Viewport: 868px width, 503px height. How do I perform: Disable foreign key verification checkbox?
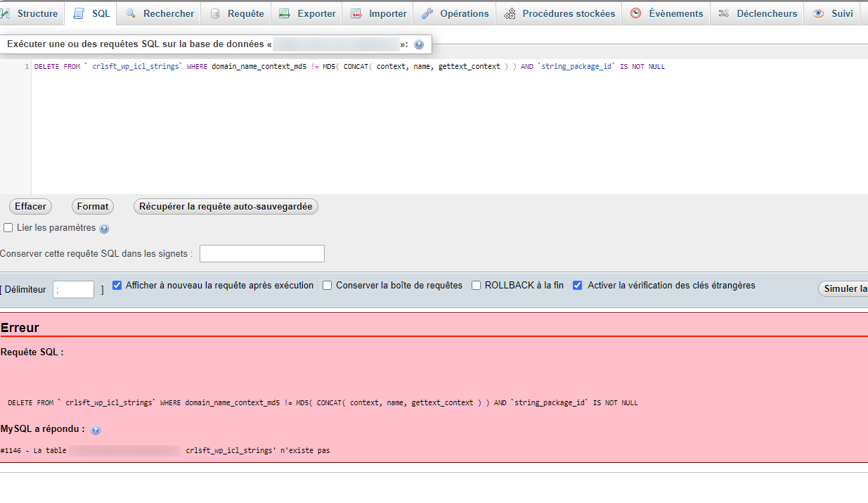(x=578, y=286)
